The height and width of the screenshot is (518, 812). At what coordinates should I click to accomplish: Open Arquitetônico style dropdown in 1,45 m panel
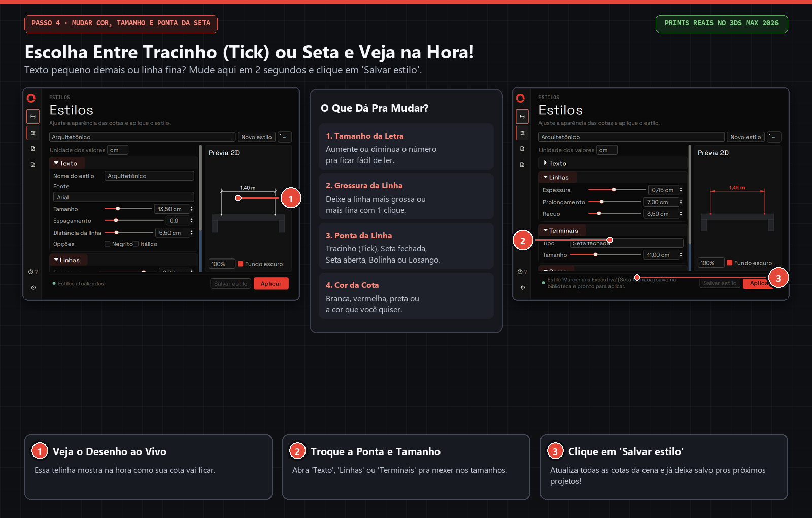click(631, 137)
